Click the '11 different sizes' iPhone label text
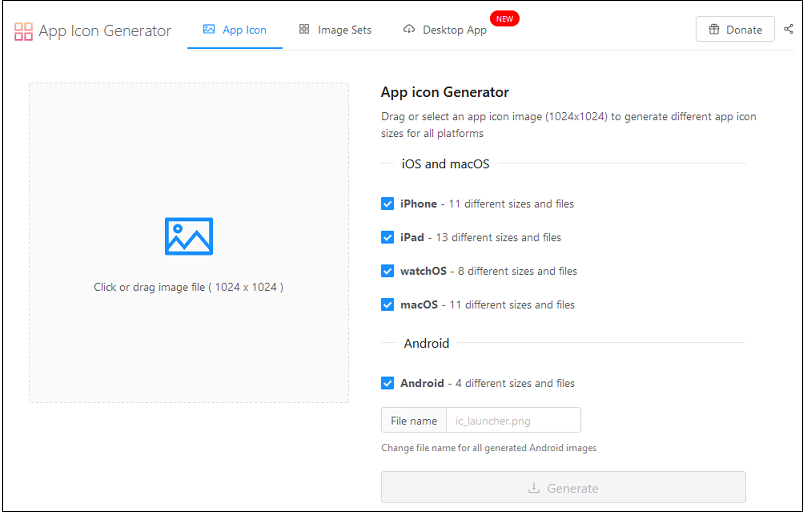 511,204
